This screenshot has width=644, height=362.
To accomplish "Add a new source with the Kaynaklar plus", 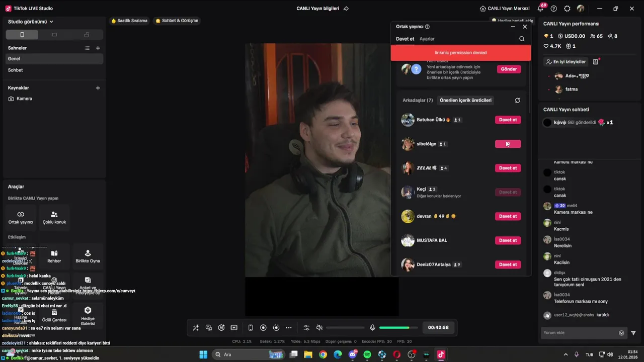I will tap(98, 88).
